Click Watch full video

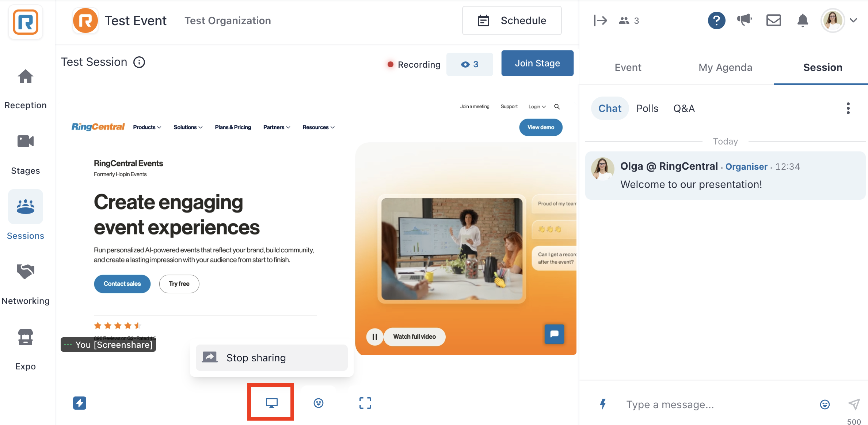(414, 337)
